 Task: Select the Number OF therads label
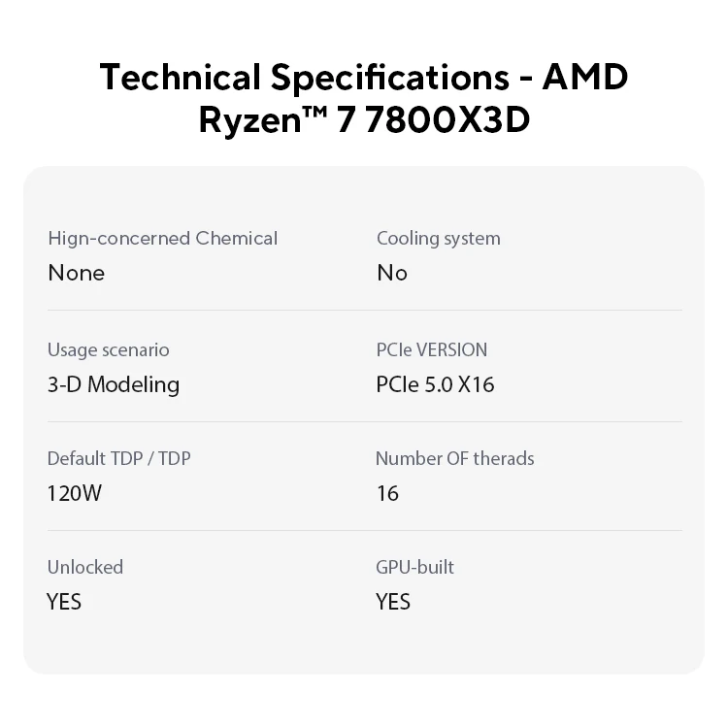pos(455,458)
